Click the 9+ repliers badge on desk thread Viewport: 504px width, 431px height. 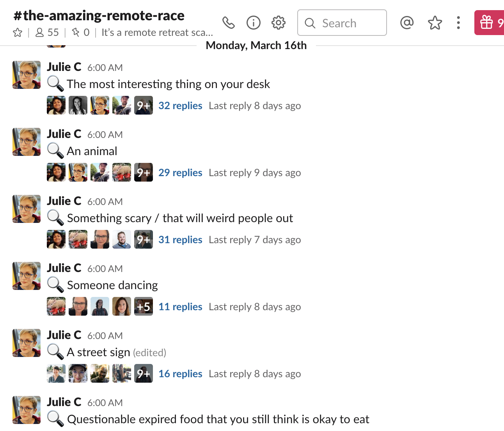(144, 105)
